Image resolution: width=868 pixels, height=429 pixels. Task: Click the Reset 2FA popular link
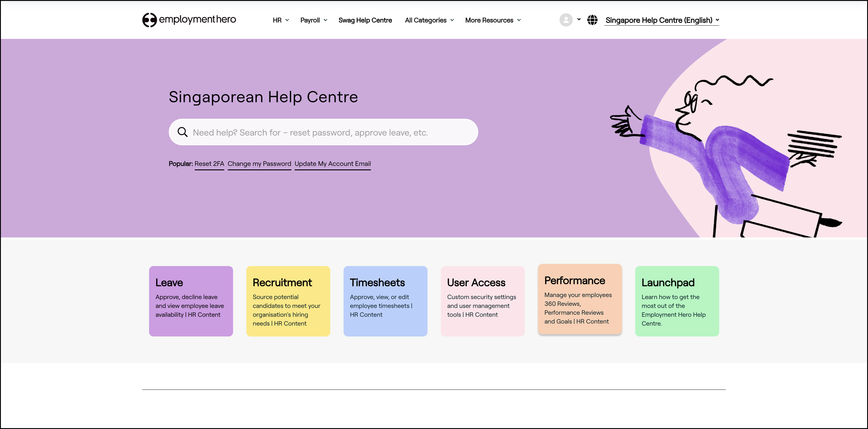click(209, 164)
